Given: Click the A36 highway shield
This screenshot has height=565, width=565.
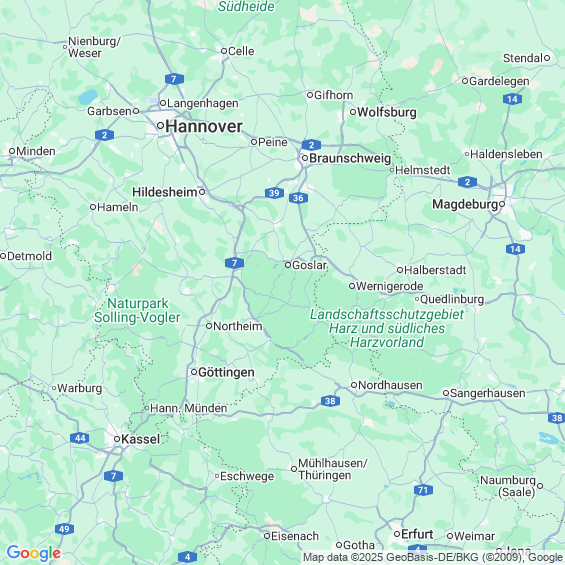Looking at the screenshot, I should (298, 198).
